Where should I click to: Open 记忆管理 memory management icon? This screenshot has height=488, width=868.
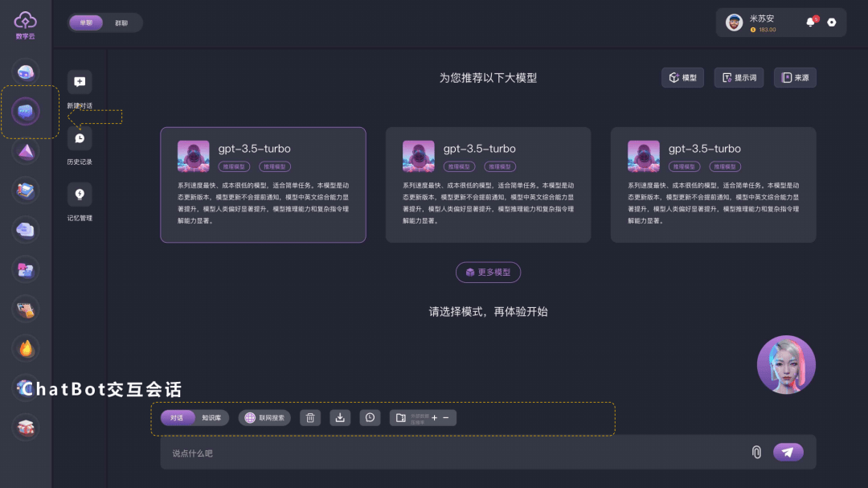click(80, 195)
